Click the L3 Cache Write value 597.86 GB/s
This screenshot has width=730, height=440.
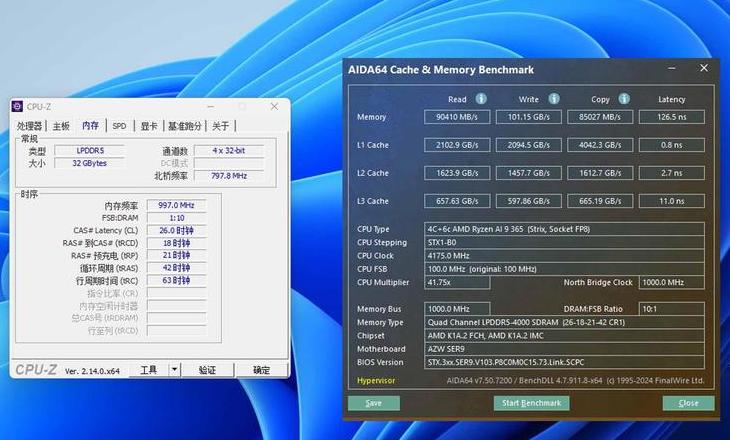(528, 201)
